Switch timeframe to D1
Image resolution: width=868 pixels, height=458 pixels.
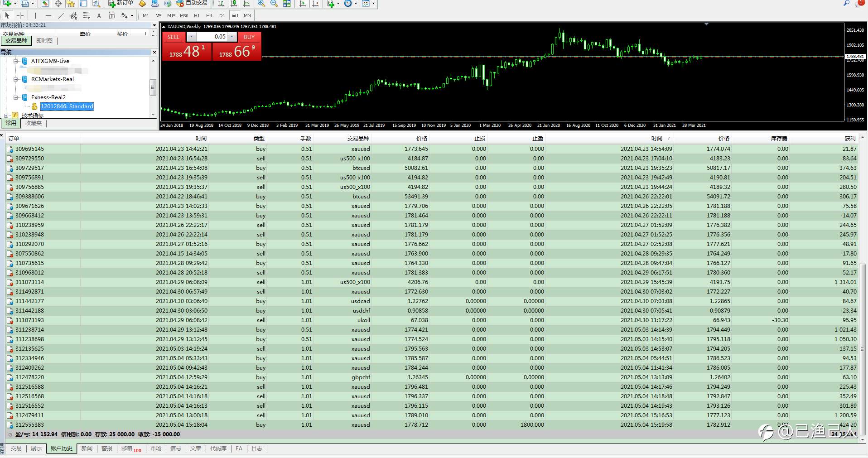click(x=222, y=15)
